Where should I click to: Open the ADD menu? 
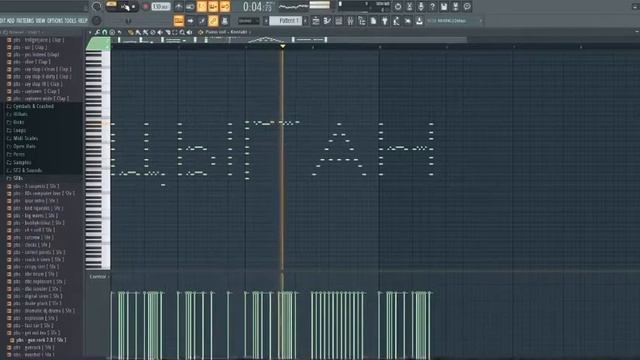click(11, 20)
